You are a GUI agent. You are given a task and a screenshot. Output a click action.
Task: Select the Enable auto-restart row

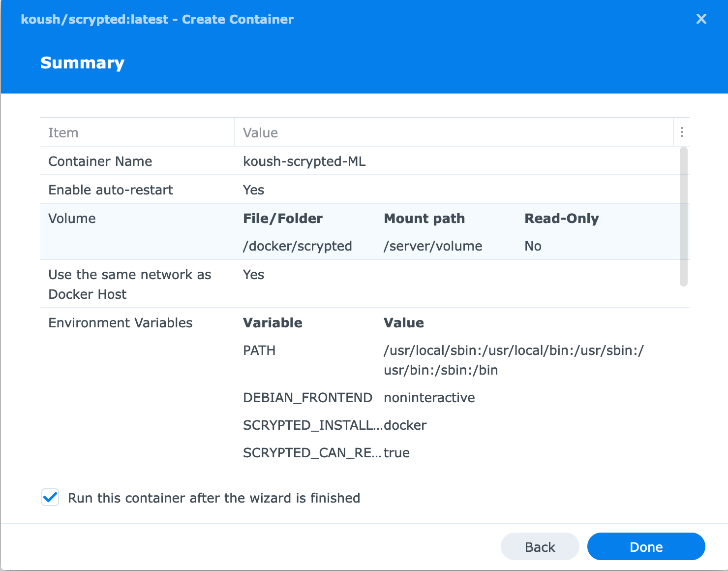click(x=111, y=190)
